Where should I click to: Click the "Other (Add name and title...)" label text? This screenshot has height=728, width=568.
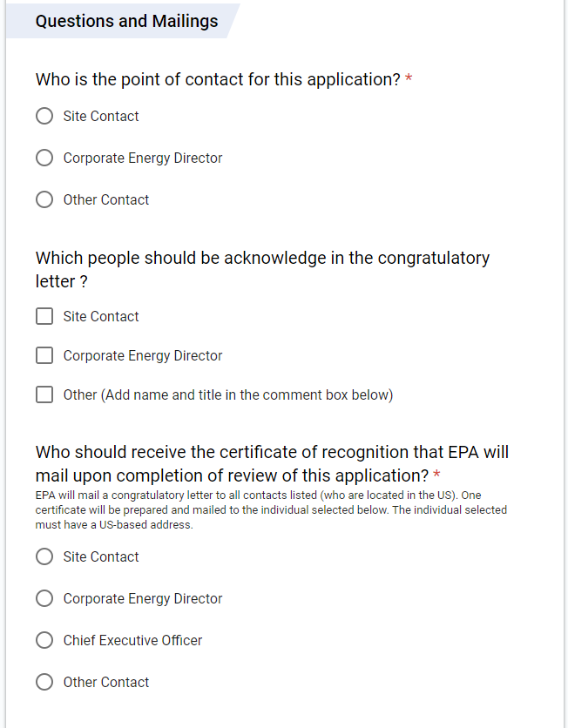[x=227, y=395]
